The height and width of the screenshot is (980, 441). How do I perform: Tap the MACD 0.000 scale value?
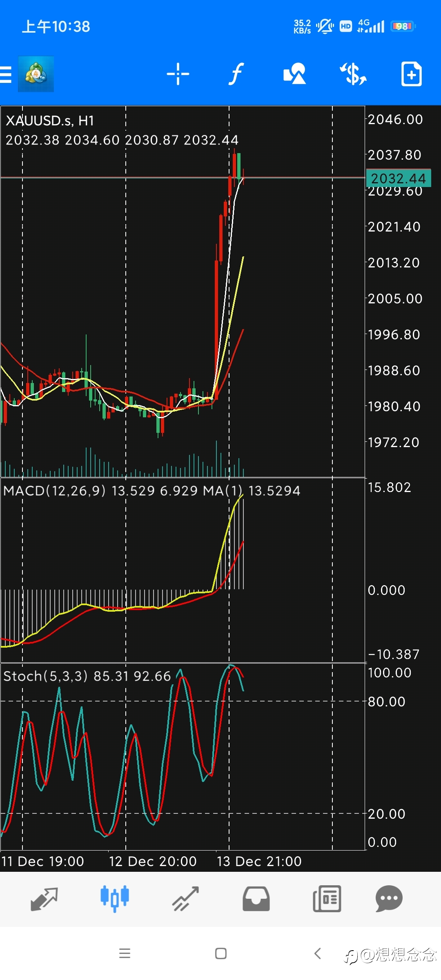[x=387, y=590]
